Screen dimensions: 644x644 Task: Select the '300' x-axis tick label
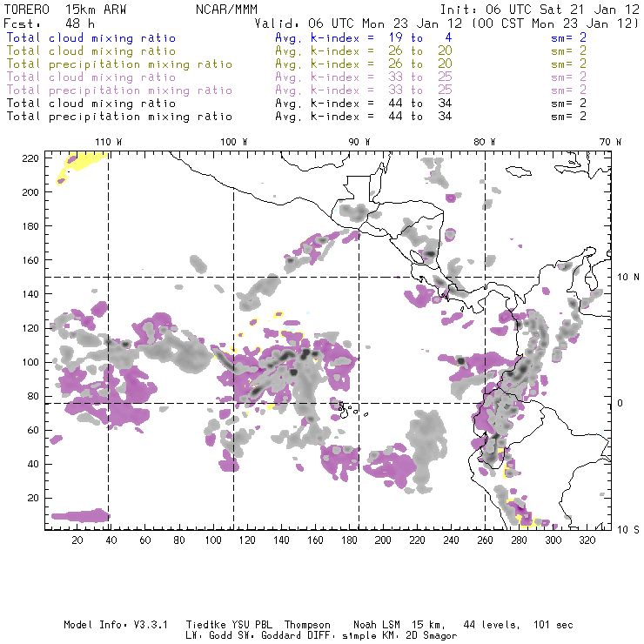pos(553,540)
